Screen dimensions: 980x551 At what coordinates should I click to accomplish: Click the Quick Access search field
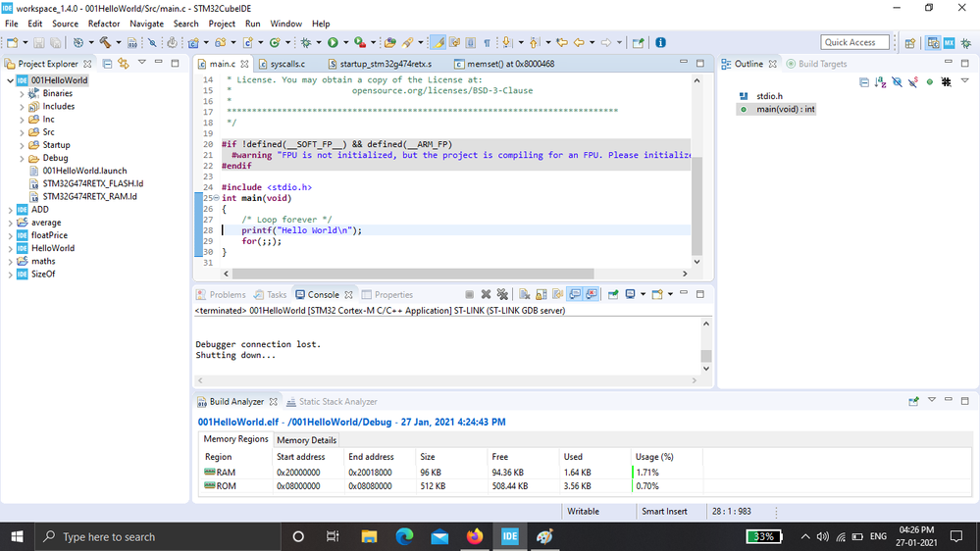854,42
